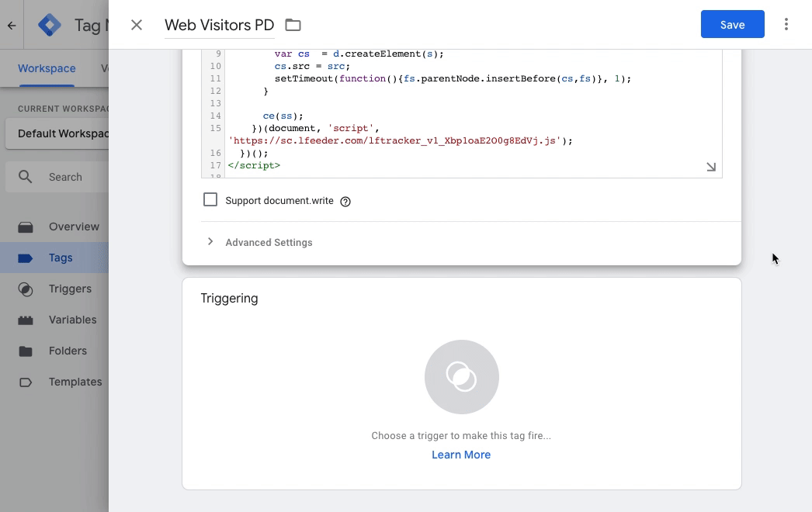Switch to the Workspace tab

[x=47, y=68]
